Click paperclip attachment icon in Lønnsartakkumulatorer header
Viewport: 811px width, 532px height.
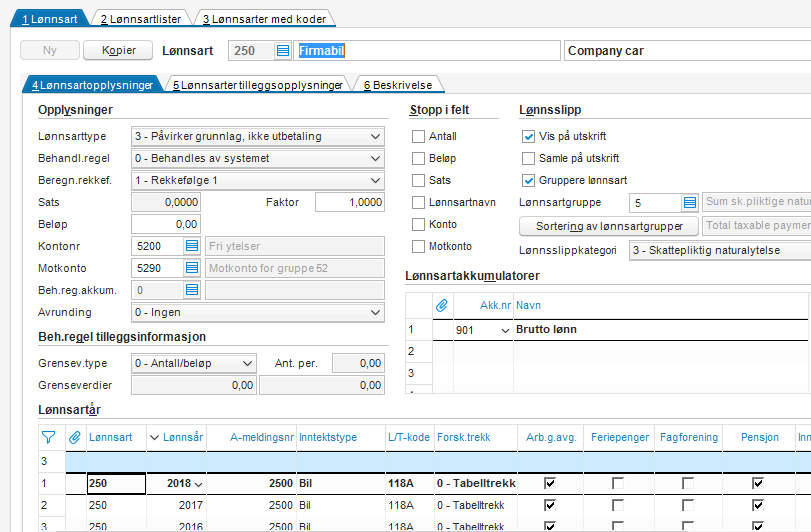[441, 305]
